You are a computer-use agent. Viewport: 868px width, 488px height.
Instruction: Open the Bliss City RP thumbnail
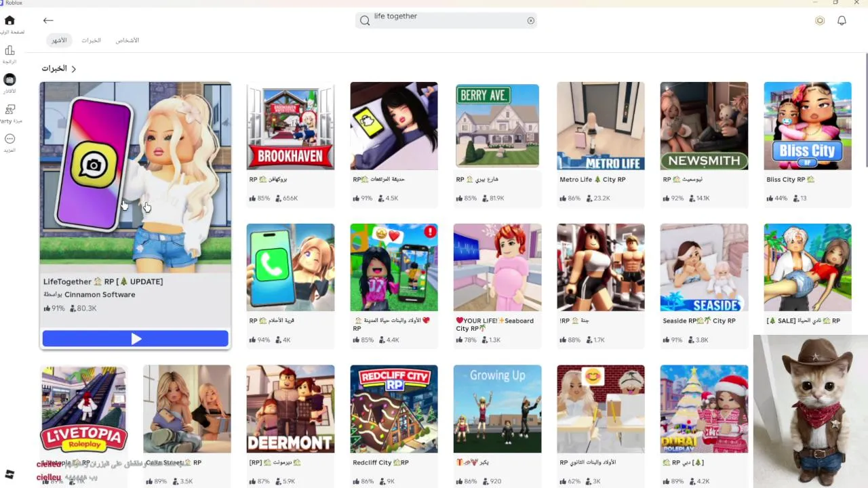pyautogui.click(x=808, y=126)
